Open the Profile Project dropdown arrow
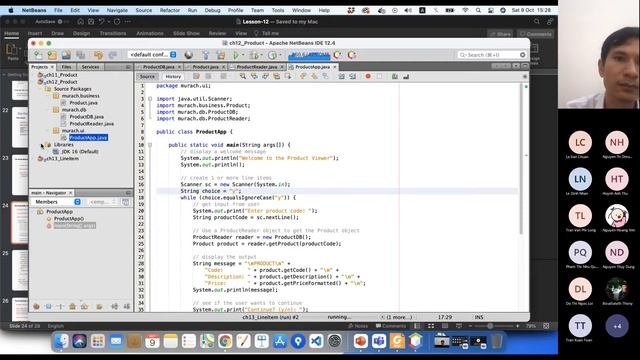 coord(280,55)
